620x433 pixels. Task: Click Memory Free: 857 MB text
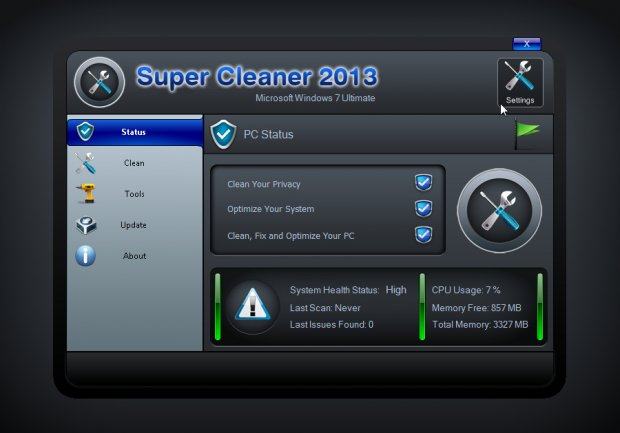point(476,308)
